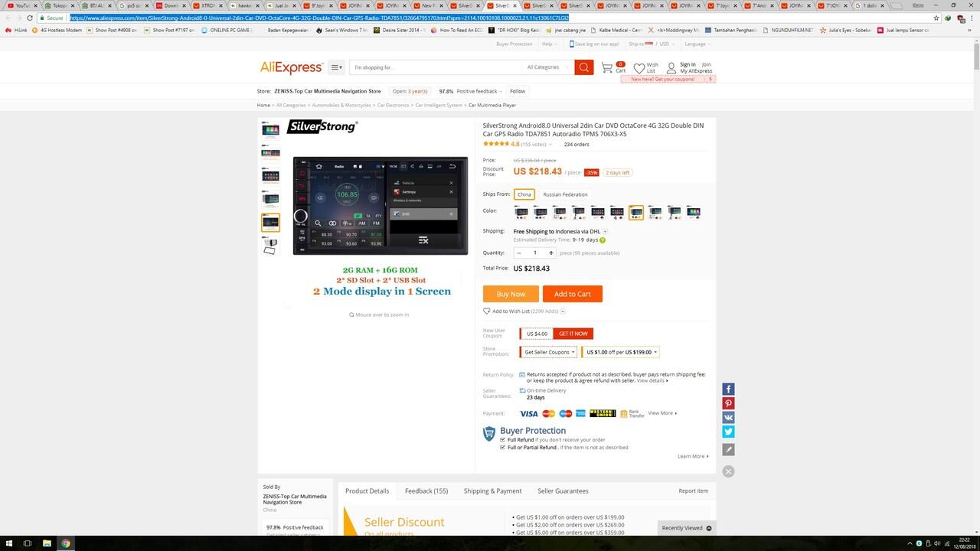Open Chrome from the Windows taskbar
The height and width of the screenshot is (551, 980).
click(66, 543)
